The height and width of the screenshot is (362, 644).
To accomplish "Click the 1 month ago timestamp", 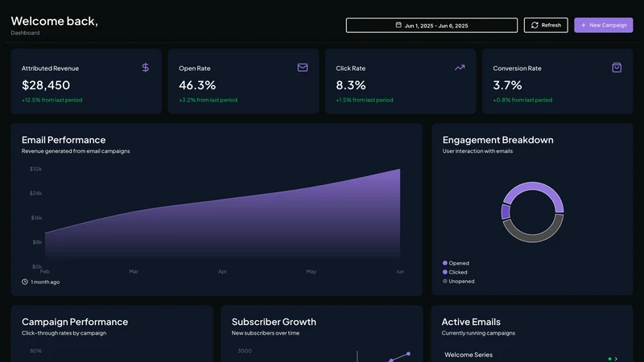I will click(45, 282).
